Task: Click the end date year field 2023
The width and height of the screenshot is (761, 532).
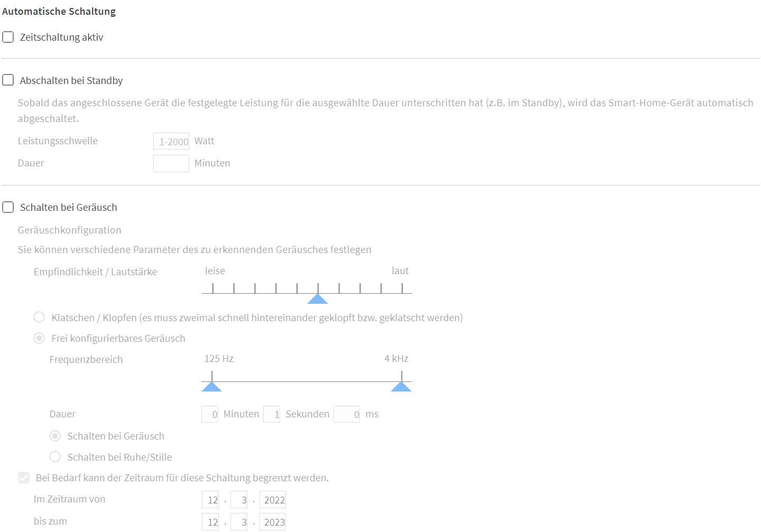Action: [x=273, y=522]
